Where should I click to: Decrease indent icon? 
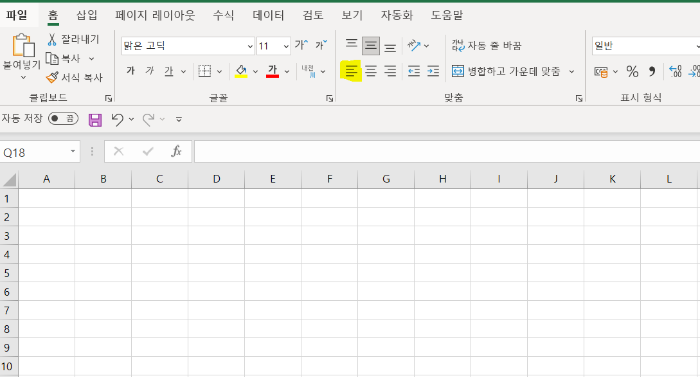[x=414, y=71]
